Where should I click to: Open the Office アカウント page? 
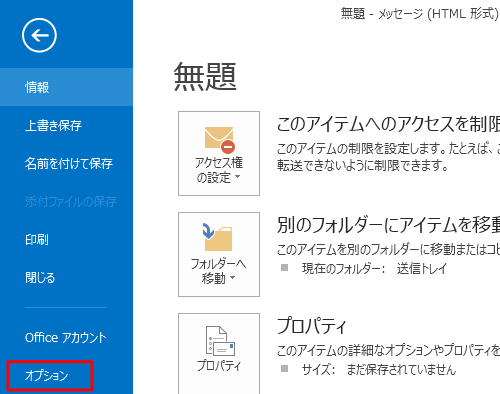point(66,337)
